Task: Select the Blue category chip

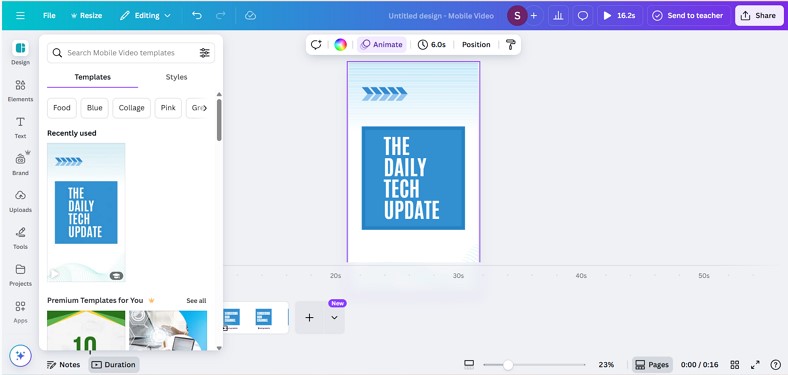Action: click(94, 108)
